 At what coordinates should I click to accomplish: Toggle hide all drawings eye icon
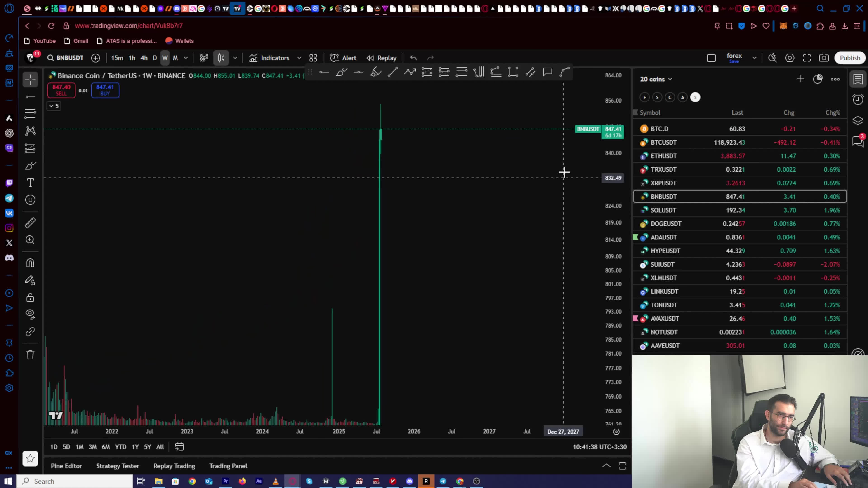click(30, 314)
